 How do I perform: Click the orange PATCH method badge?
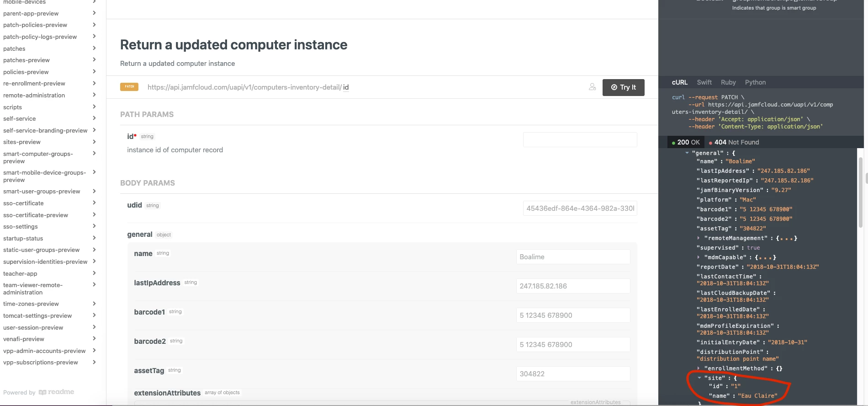coord(129,87)
